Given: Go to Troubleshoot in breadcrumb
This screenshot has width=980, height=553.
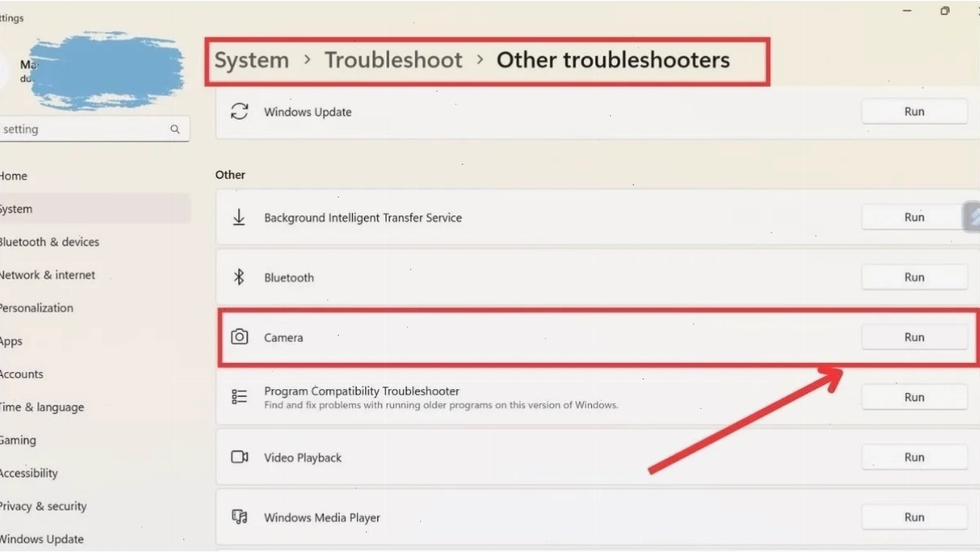Looking at the screenshot, I should 393,60.
